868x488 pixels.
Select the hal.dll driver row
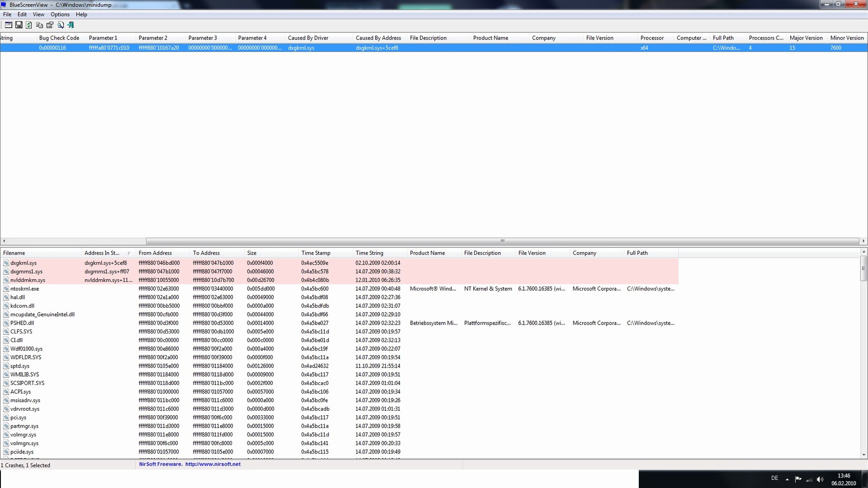(x=339, y=298)
